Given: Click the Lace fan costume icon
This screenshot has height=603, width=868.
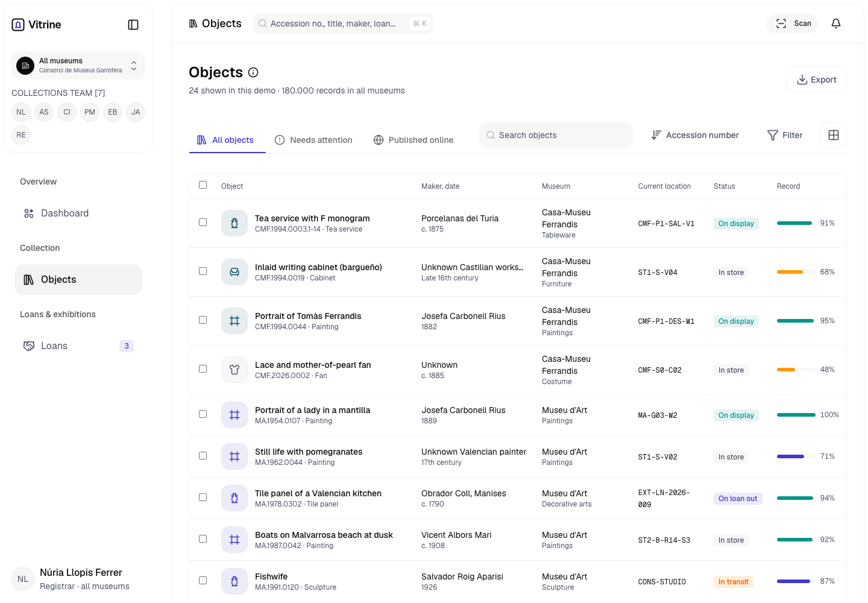Looking at the screenshot, I should coord(234,370).
